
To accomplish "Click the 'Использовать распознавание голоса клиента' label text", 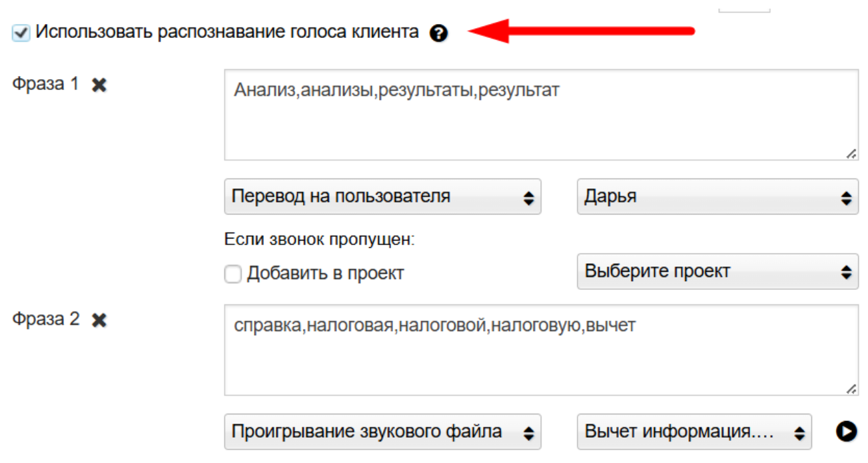I will [227, 32].
